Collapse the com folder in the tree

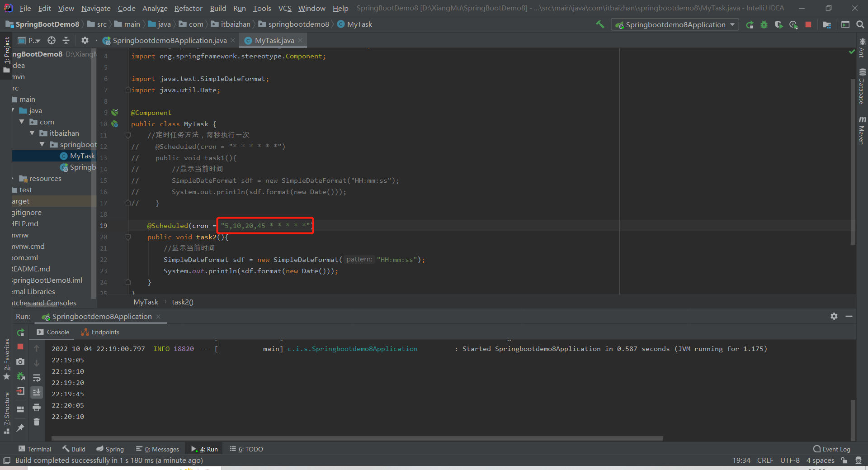pos(22,122)
